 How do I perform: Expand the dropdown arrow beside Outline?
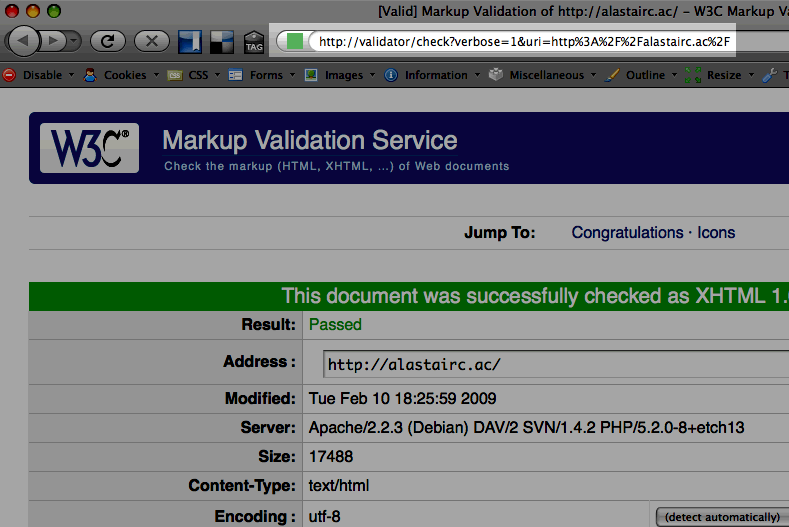pyautogui.click(x=674, y=75)
